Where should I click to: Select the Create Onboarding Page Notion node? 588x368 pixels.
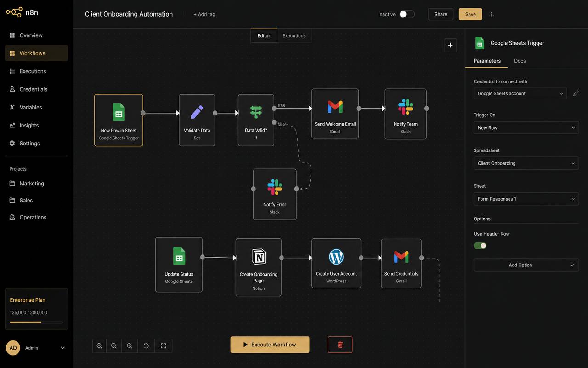[x=259, y=267]
